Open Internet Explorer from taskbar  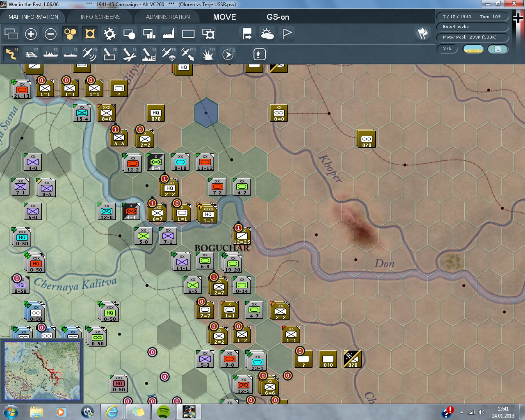[x=111, y=412]
